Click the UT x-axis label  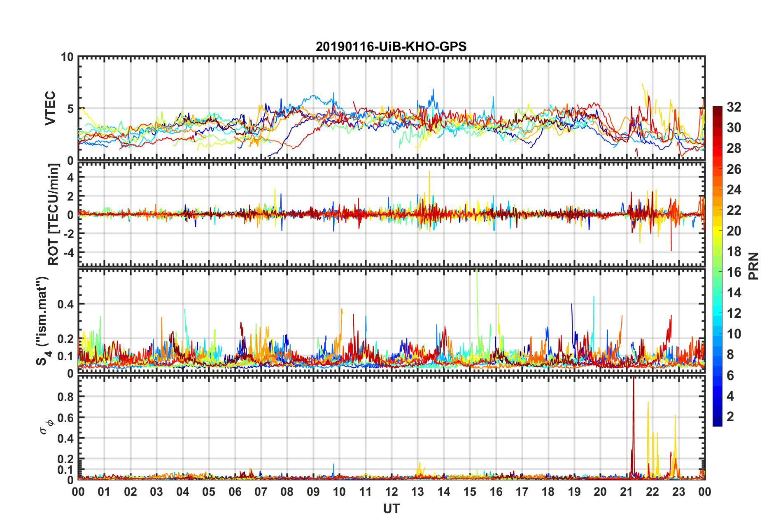[391, 509]
